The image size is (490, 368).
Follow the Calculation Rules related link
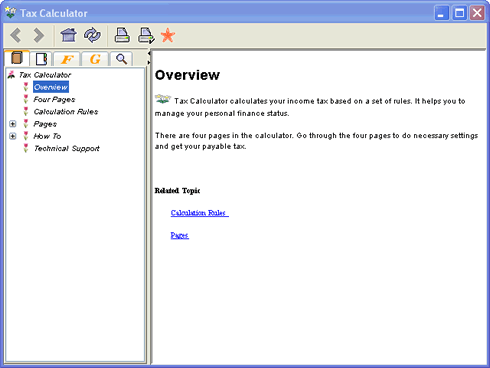tap(200, 213)
